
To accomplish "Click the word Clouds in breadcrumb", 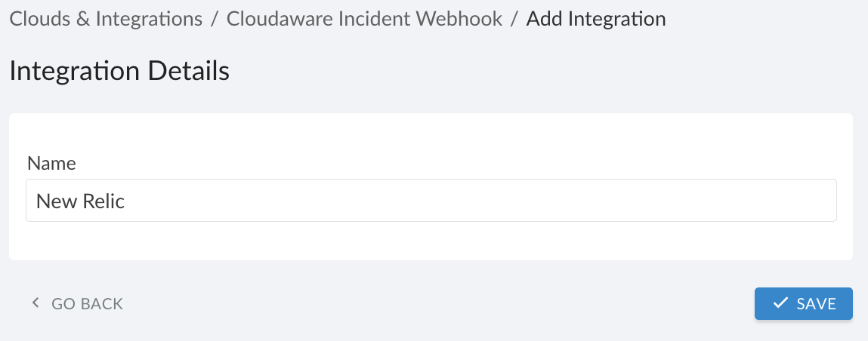I will point(38,19).
